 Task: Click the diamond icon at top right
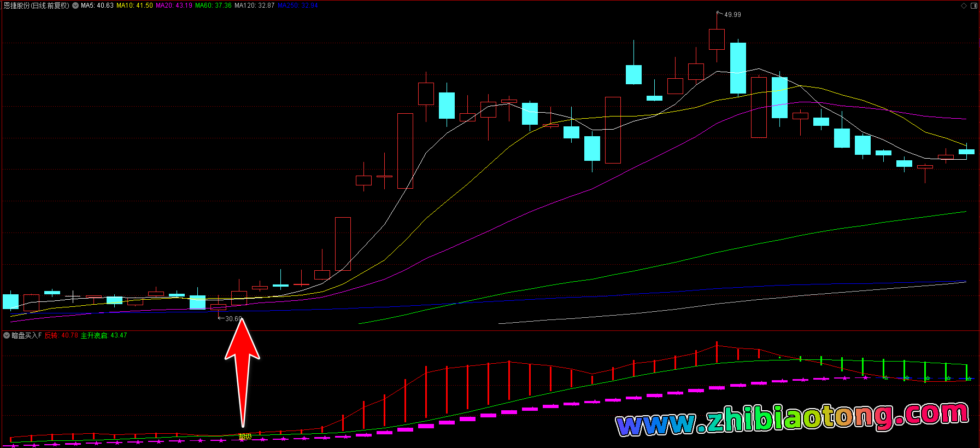(x=964, y=5)
